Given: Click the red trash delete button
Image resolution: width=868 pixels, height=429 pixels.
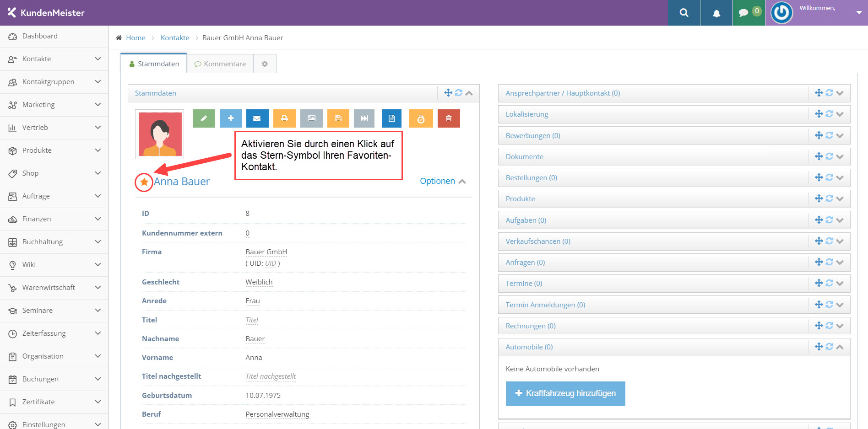Looking at the screenshot, I should point(449,118).
